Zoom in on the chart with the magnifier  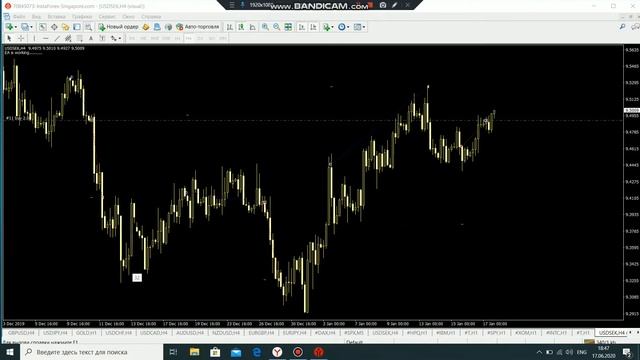click(265, 27)
